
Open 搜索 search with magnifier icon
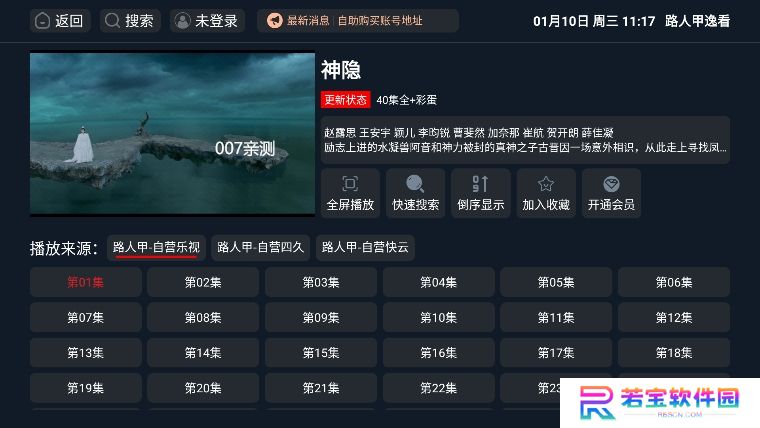pos(130,21)
